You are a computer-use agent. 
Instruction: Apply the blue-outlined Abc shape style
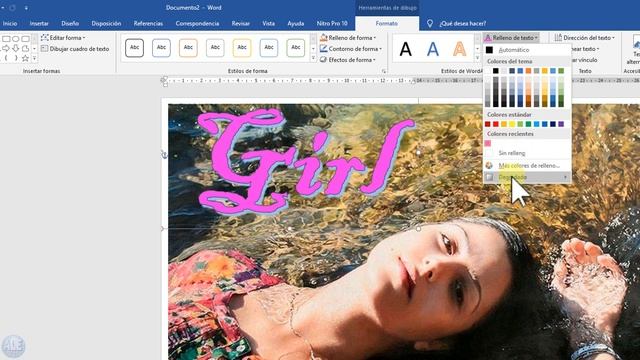pos(161,48)
